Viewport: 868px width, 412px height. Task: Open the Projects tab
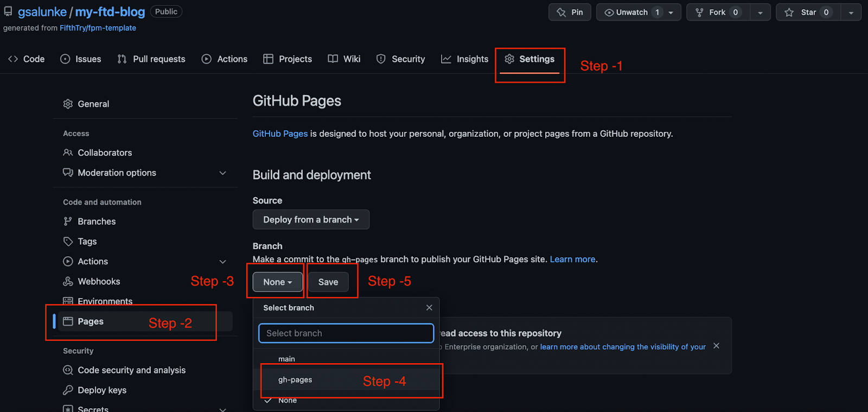coord(288,59)
